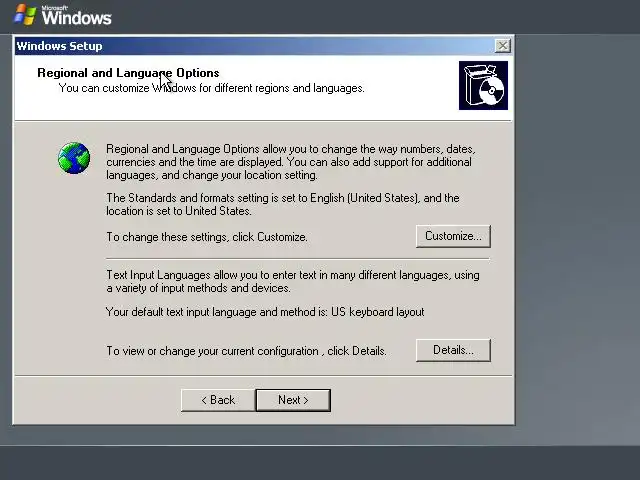Click the 'US keyboard layout' default input line
Viewport: 640px width, 480px height.
tap(265, 312)
